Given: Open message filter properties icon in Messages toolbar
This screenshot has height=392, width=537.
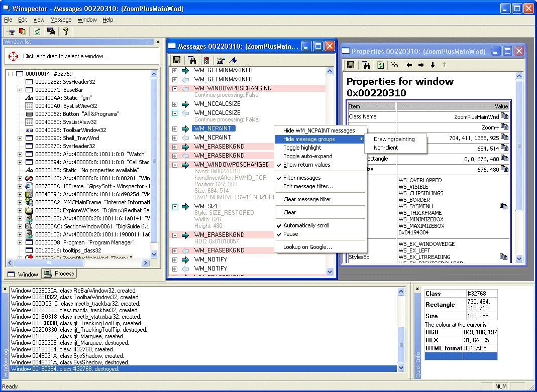Looking at the screenshot, I should pos(221,60).
